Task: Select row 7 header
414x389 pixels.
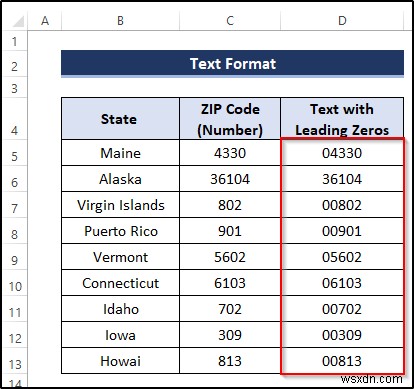Action: [14, 205]
